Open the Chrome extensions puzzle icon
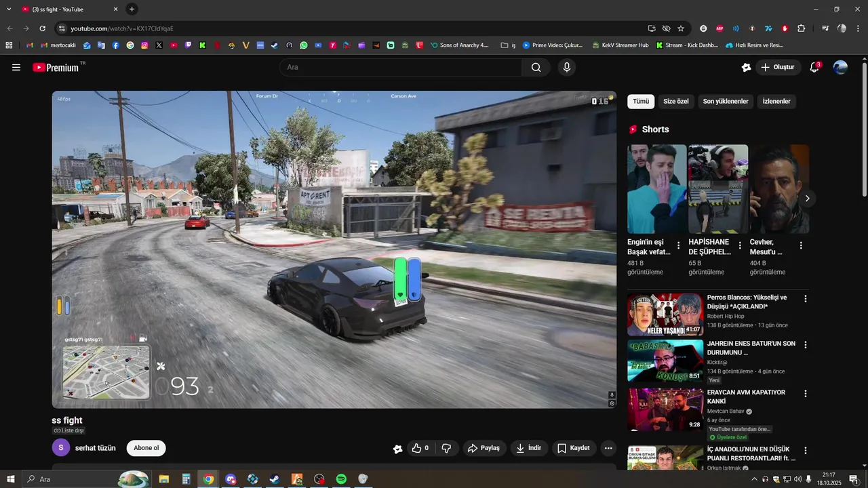 (801, 28)
